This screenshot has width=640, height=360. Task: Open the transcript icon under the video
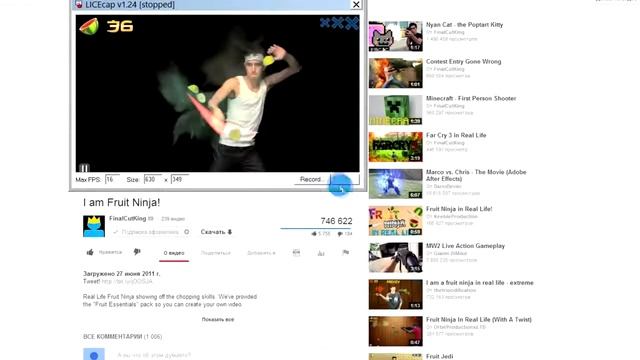[296, 253]
